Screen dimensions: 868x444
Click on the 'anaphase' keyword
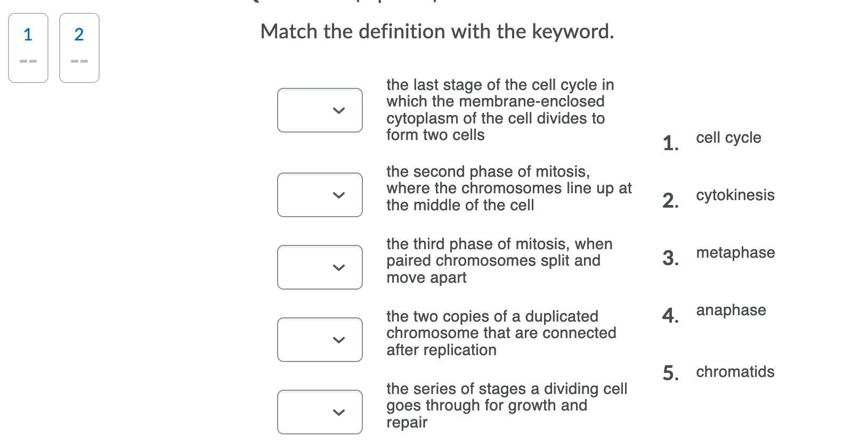[731, 310]
